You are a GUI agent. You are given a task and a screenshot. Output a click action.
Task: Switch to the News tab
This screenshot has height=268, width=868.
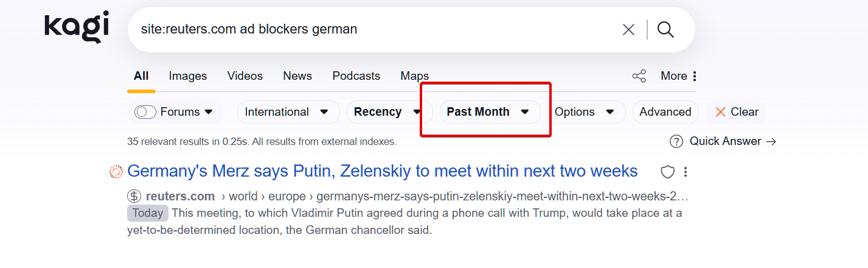pos(297,76)
